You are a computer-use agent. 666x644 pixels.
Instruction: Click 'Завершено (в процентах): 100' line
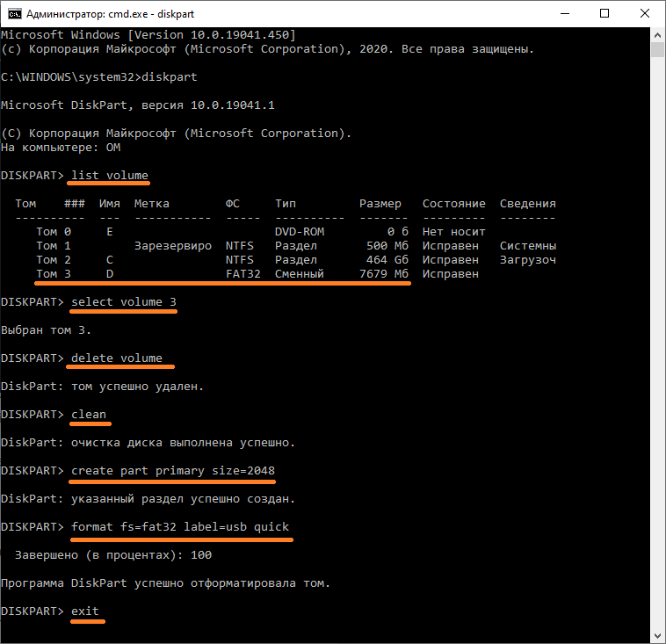tap(113, 554)
